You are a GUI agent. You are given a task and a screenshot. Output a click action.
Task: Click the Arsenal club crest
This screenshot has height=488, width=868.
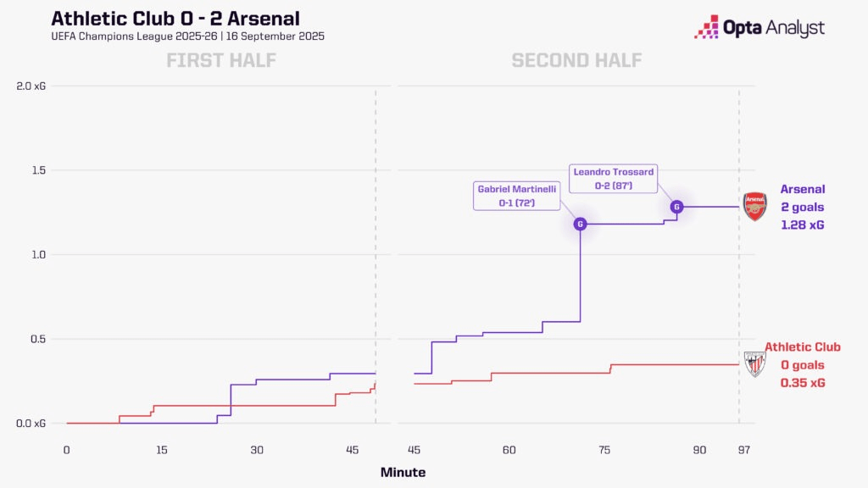click(754, 207)
